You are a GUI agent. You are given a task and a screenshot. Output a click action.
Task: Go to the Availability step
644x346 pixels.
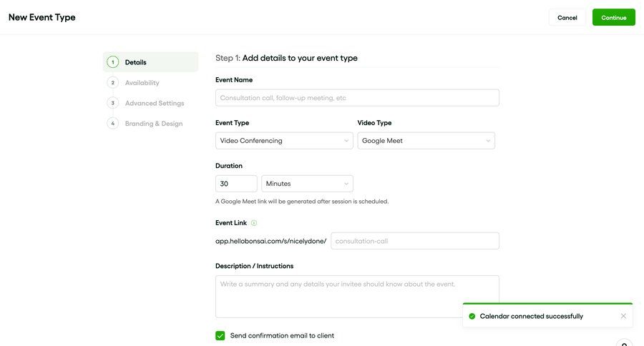point(142,82)
